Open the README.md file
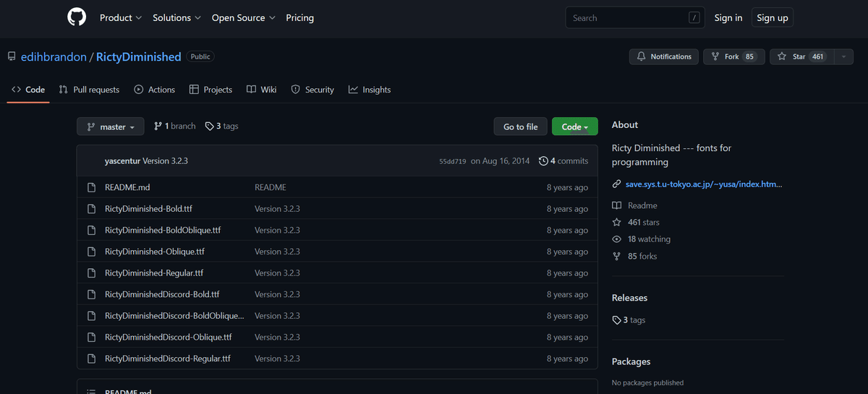Image resolution: width=868 pixels, height=394 pixels. (x=127, y=187)
